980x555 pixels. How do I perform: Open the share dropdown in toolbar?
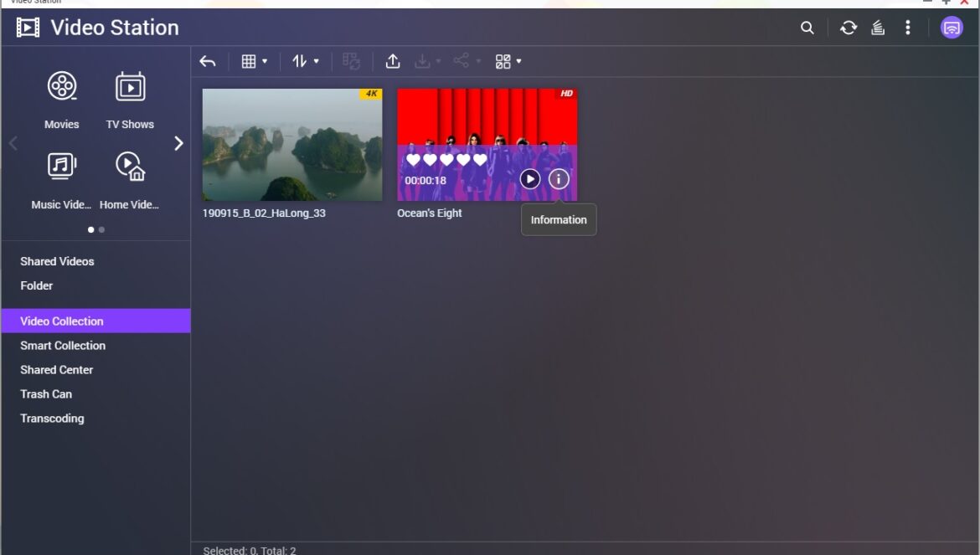467,61
